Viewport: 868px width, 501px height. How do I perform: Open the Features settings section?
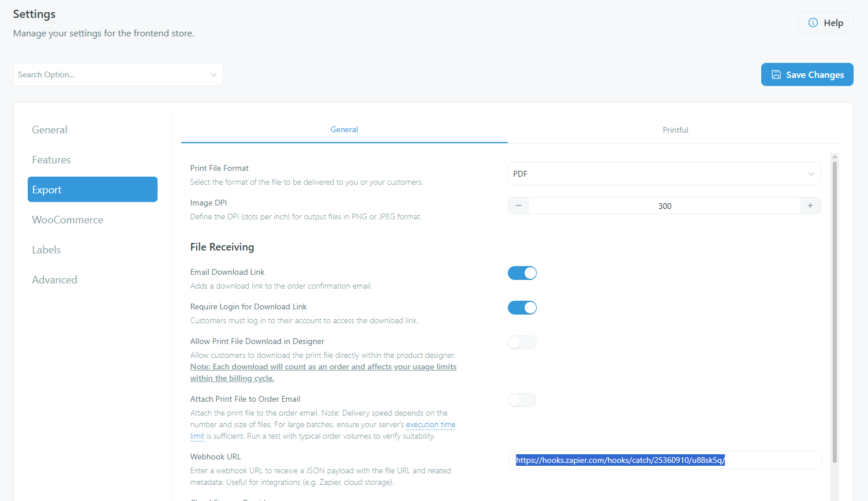tap(92, 160)
